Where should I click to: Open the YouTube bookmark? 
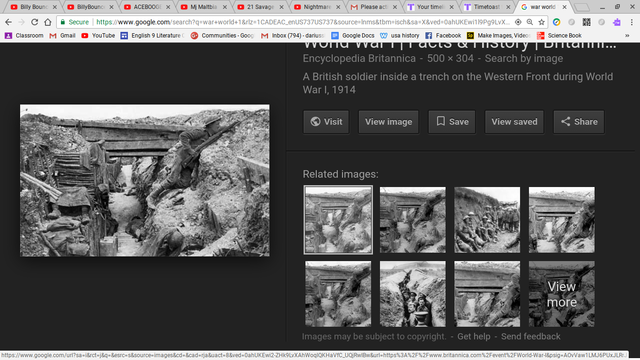click(98, 36)
